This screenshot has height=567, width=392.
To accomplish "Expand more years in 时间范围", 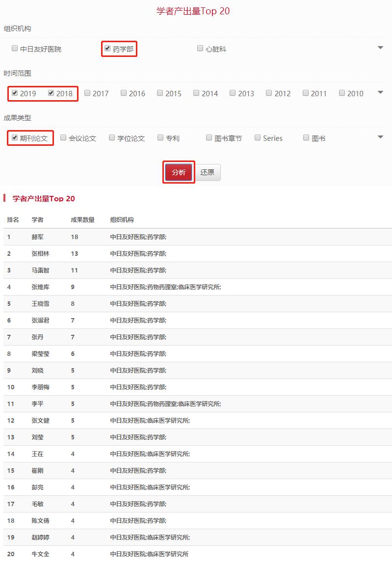I will pyautogui.click(x=380, y=92).
